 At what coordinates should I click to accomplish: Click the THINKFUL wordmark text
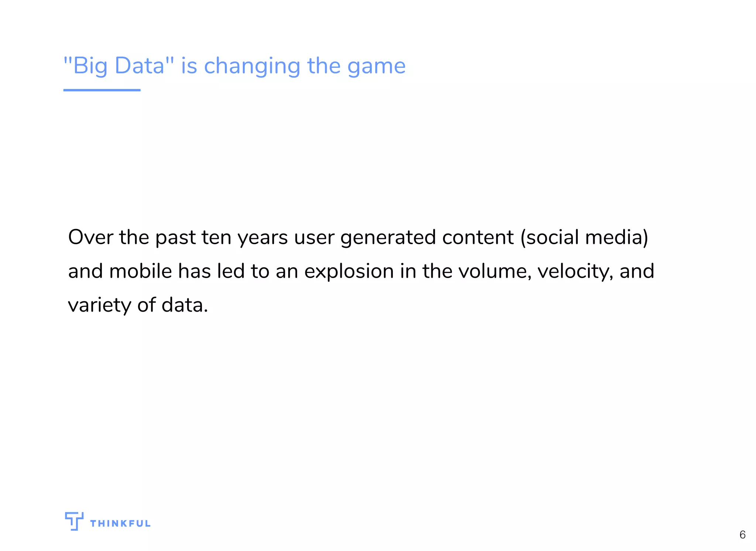pyautogui.click(x=120, y=524)
